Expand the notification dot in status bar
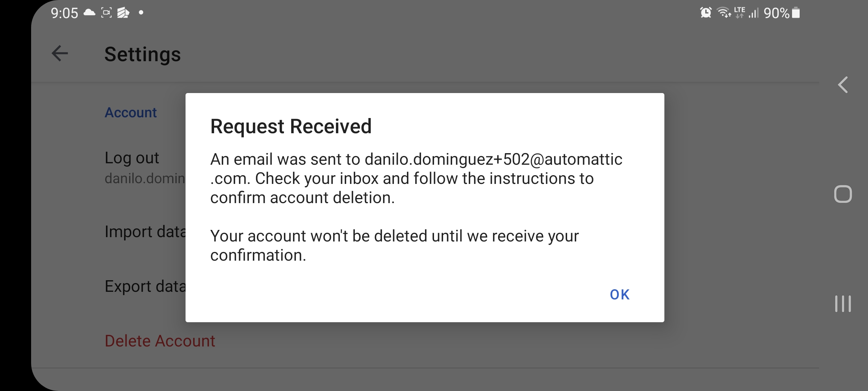868x391 pixels. 141,14
